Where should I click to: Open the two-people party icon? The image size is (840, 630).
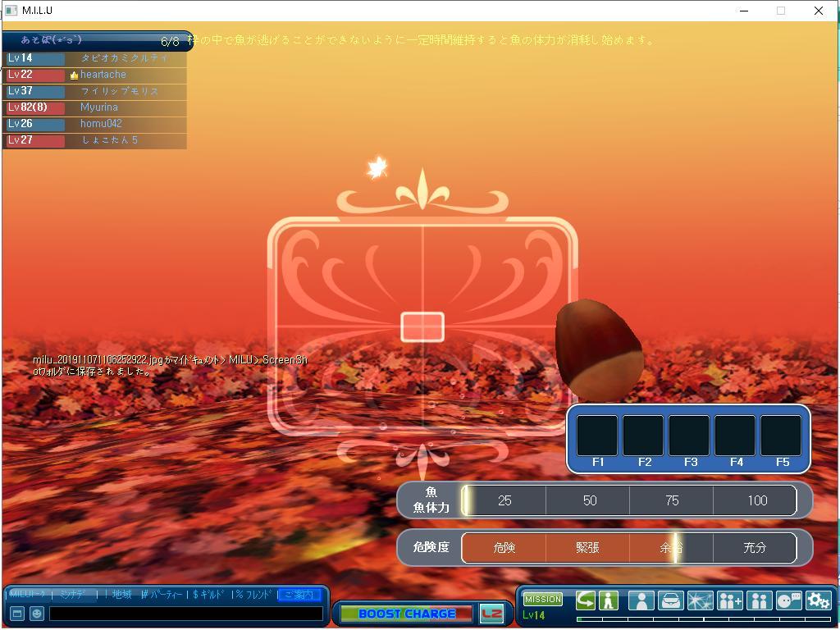759,600
